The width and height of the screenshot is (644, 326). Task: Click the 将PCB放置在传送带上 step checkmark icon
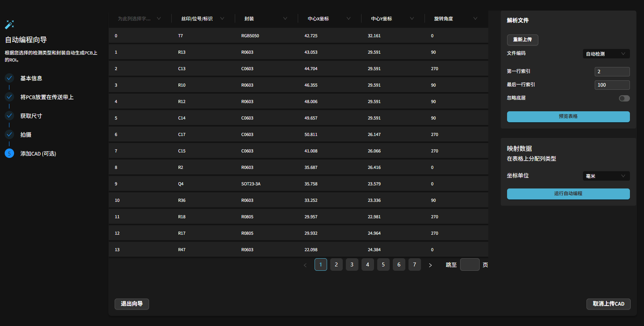9,97
